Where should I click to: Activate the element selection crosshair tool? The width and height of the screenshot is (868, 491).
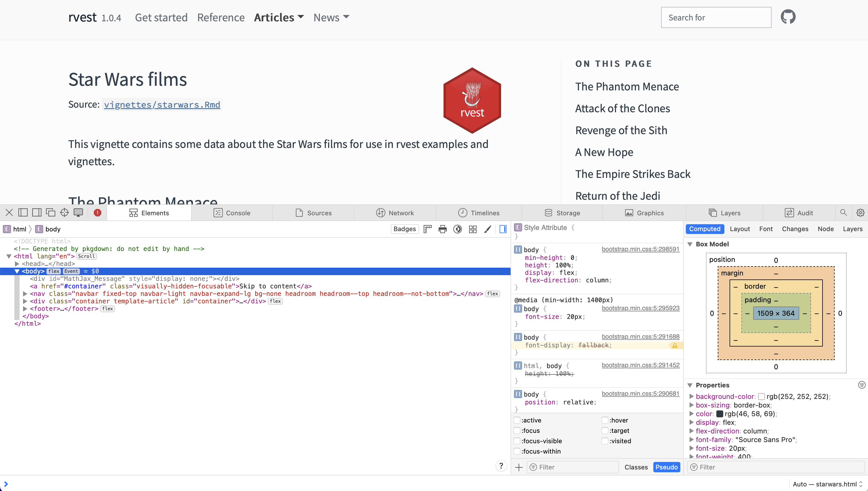tap(64, 212)
